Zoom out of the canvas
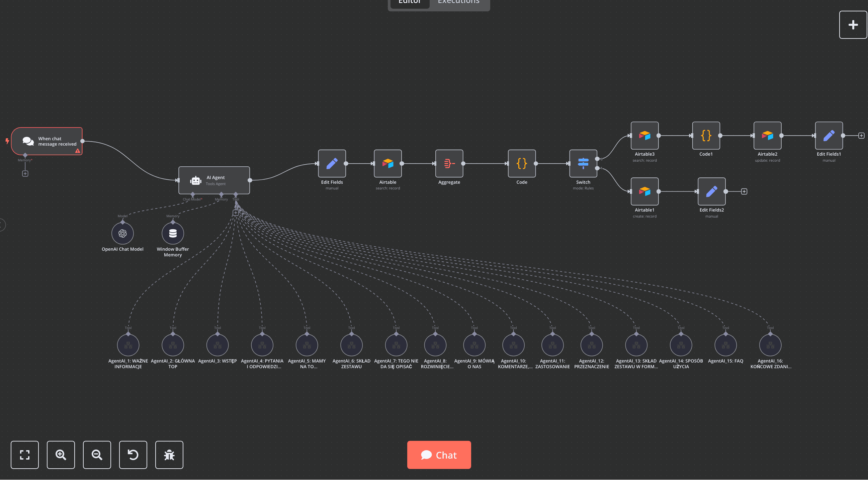The height and width of the screenshot is (480, 868). point(97,455)
